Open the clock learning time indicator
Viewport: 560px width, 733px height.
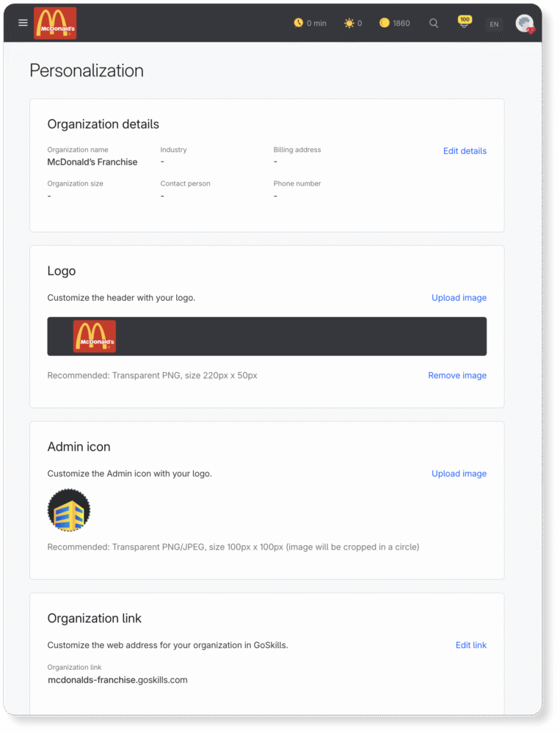tap(310, 23)
